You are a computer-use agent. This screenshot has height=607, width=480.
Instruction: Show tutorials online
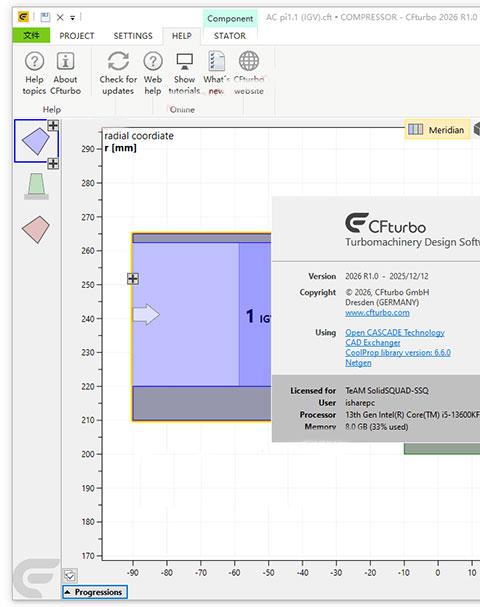(184, 73)
